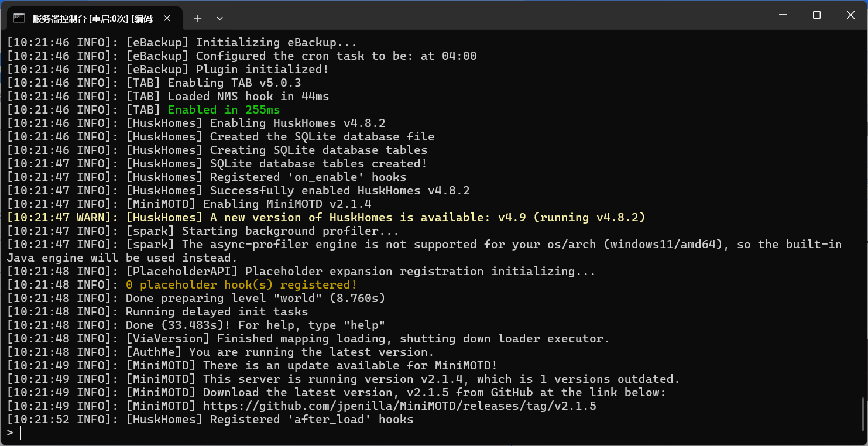Click the eBackup cron task log line
This screenshot has height=446, width=868.
point(242,56)
